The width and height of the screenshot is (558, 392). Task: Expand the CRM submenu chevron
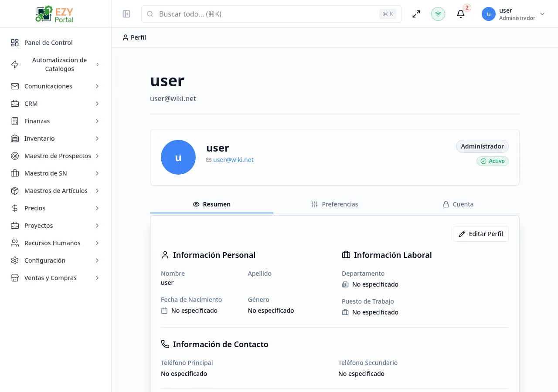(97, 104)
